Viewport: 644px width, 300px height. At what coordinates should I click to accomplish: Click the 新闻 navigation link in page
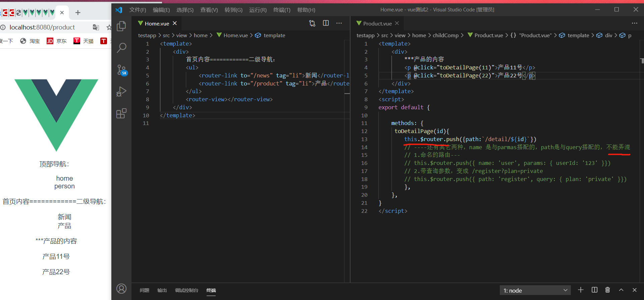[x=64, y=217]
